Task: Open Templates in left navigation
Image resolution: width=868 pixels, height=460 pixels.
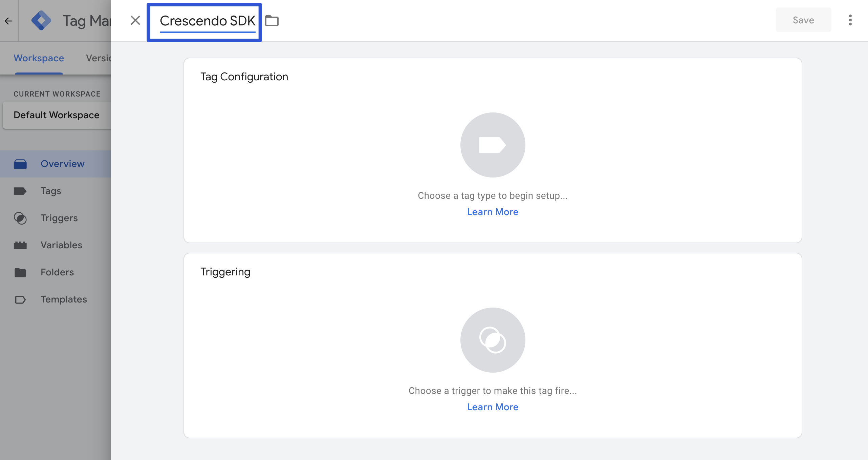Action: click(64, 299)
